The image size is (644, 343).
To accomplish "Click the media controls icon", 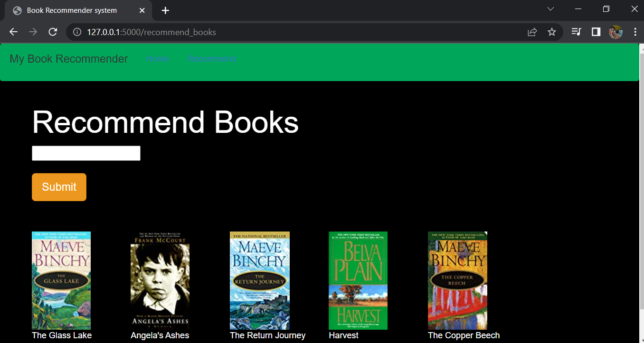I will click(x=576, y=32).
